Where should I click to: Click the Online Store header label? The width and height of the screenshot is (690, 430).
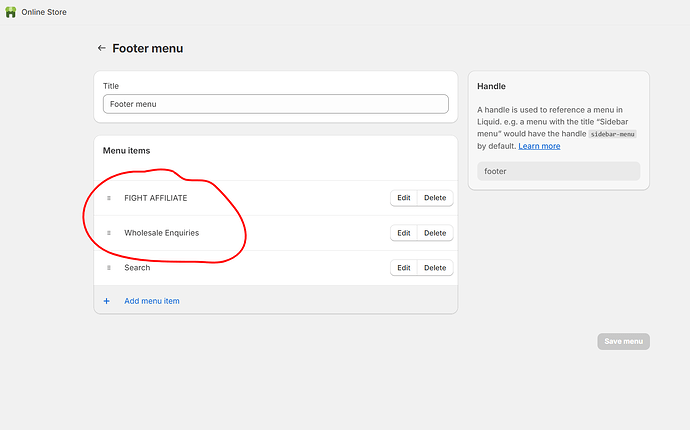pos(45,12)
